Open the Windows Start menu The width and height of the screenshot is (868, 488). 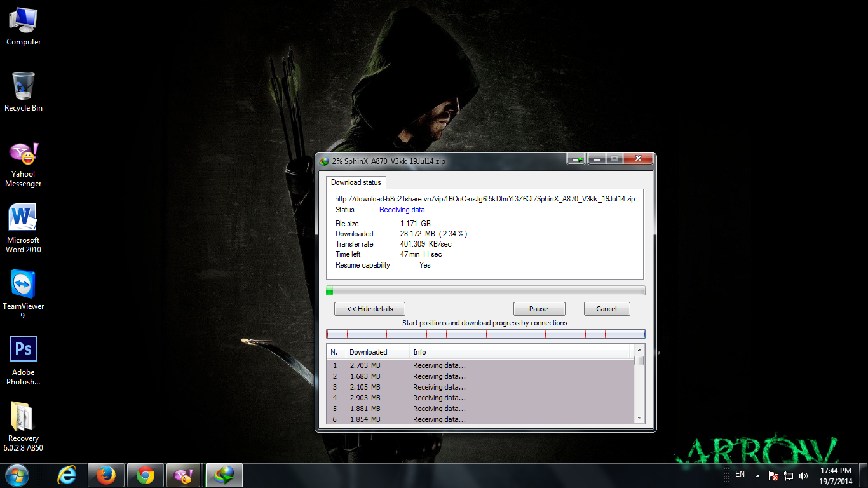[x=17, y=475]
